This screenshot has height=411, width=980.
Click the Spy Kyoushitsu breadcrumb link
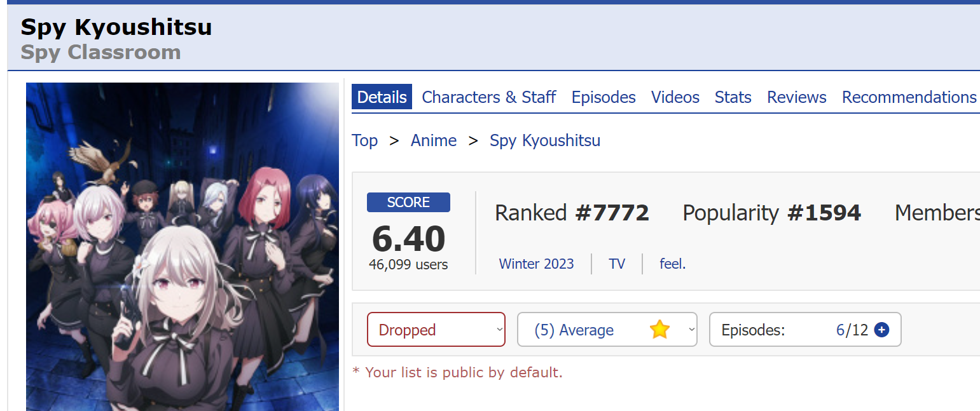click(x=545, y=140)
